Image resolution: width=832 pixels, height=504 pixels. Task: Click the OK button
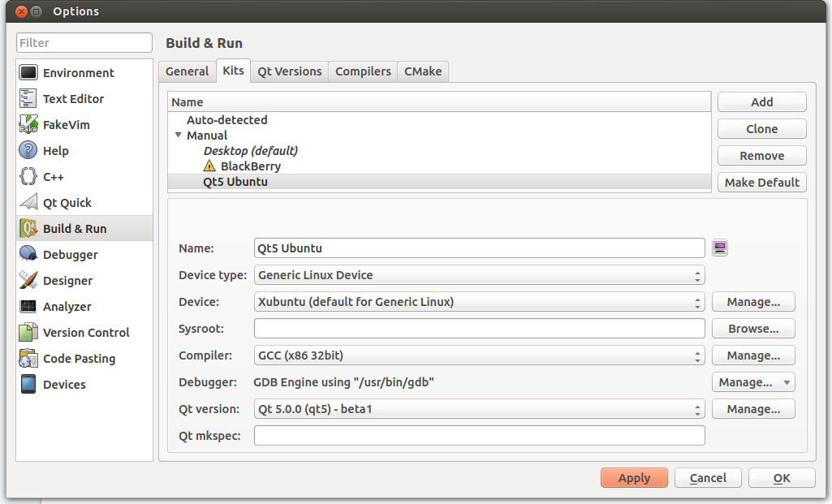(x=782, y=478)
